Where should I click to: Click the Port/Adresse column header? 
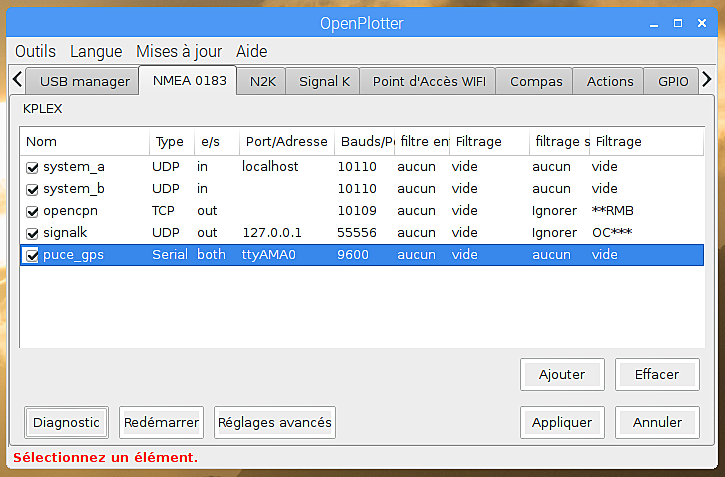point(287,141)
